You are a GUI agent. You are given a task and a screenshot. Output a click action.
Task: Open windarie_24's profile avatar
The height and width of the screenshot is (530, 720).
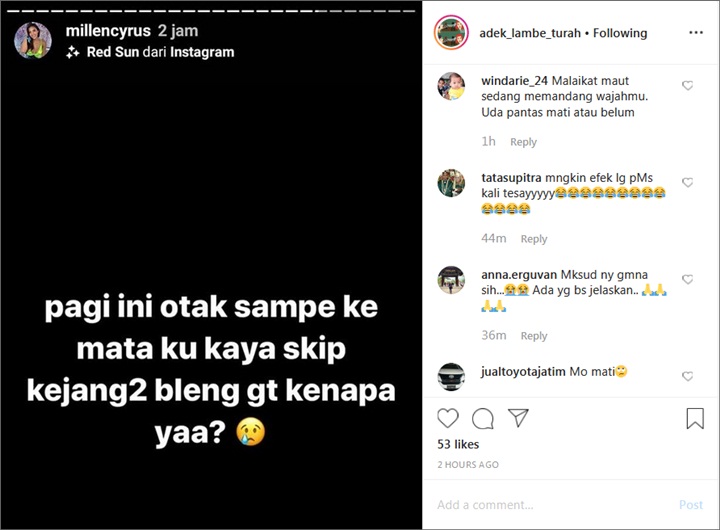[451, 86]
